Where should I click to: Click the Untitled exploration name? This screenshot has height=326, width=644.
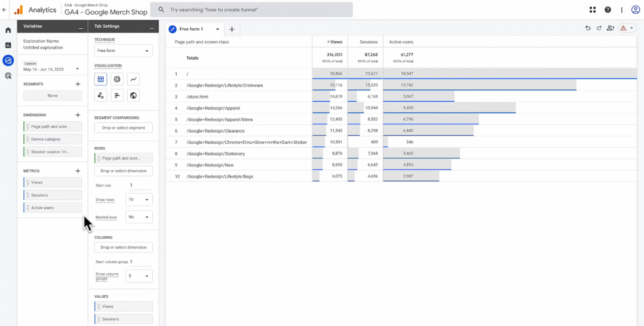point(43,48)
